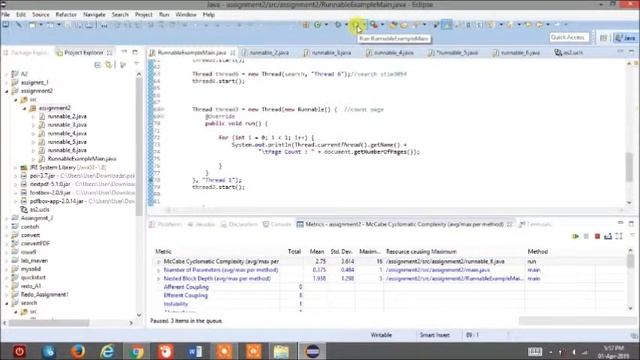Click the Debug toolbar icon

[338, 25]
